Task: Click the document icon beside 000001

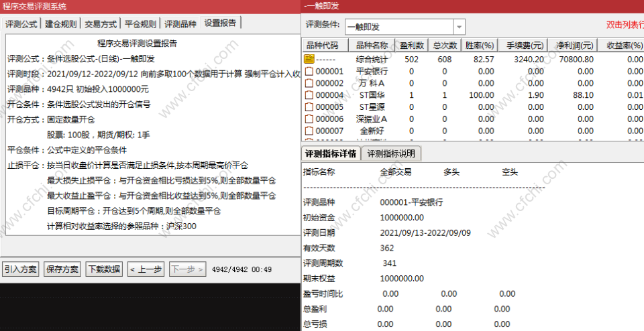Action: click(x=309, y=72)
